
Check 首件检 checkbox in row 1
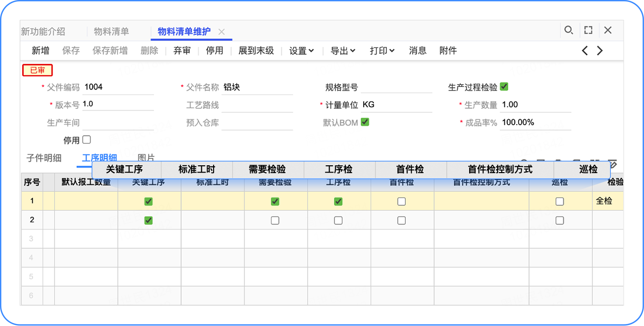(x=401, y=201)
